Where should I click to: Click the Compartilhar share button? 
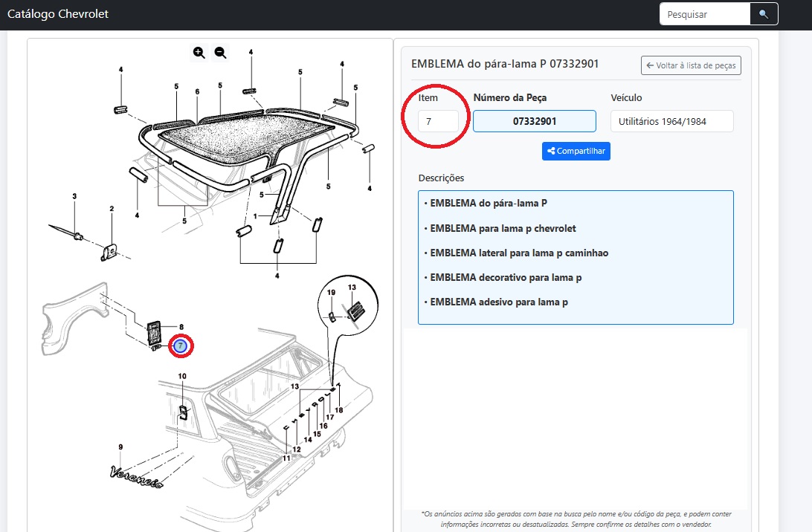(576, 151)
